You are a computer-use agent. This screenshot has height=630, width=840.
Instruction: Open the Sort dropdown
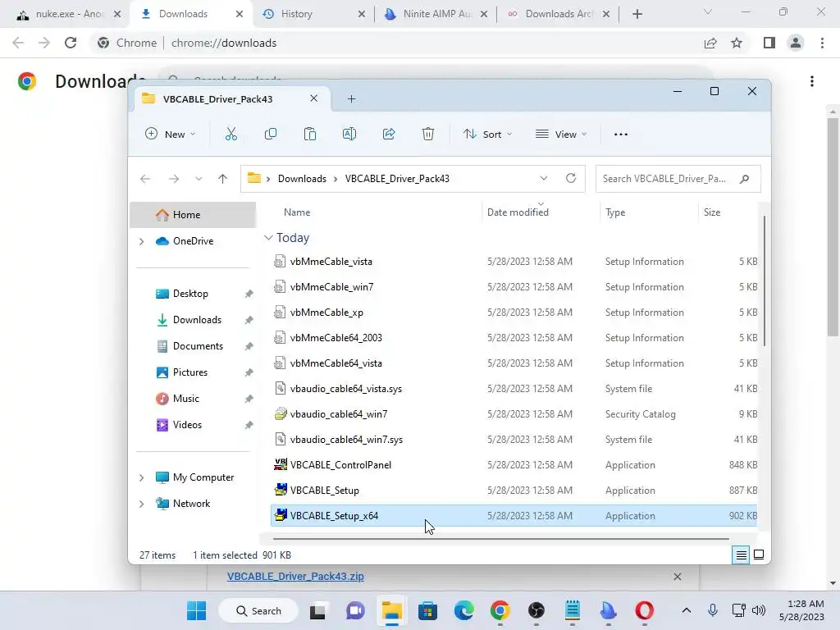487,134
